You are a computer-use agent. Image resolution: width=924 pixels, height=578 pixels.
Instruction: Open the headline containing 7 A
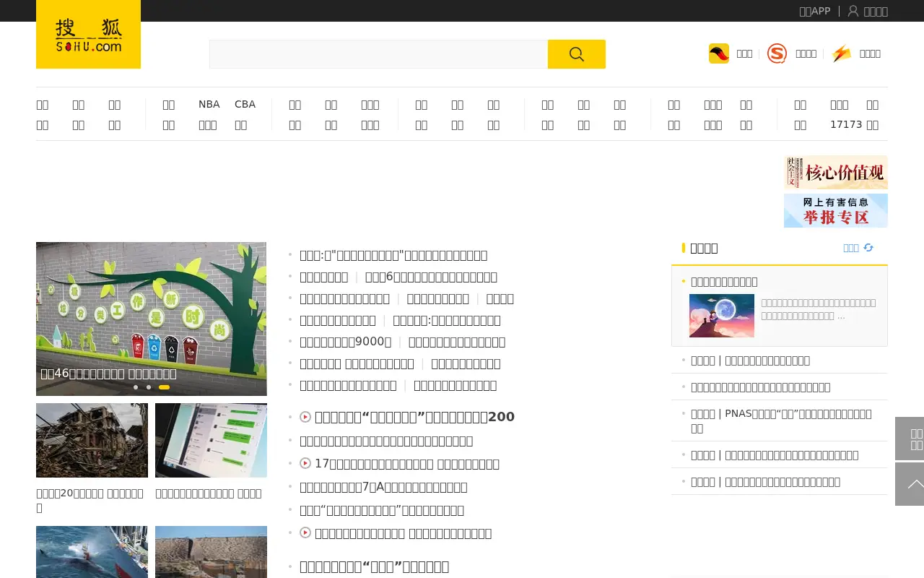[383, 487]
